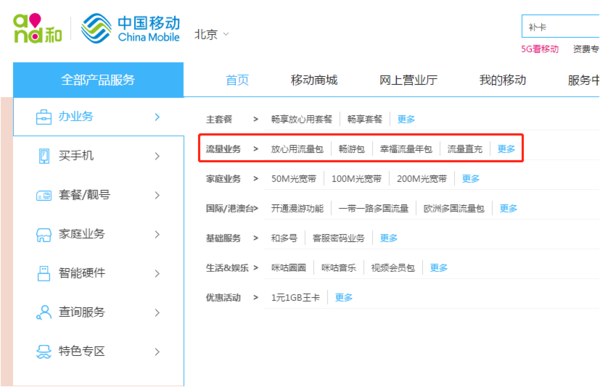
Task: Click 更多 in the 家庭业务 row
Action: [x=471, y=179]
